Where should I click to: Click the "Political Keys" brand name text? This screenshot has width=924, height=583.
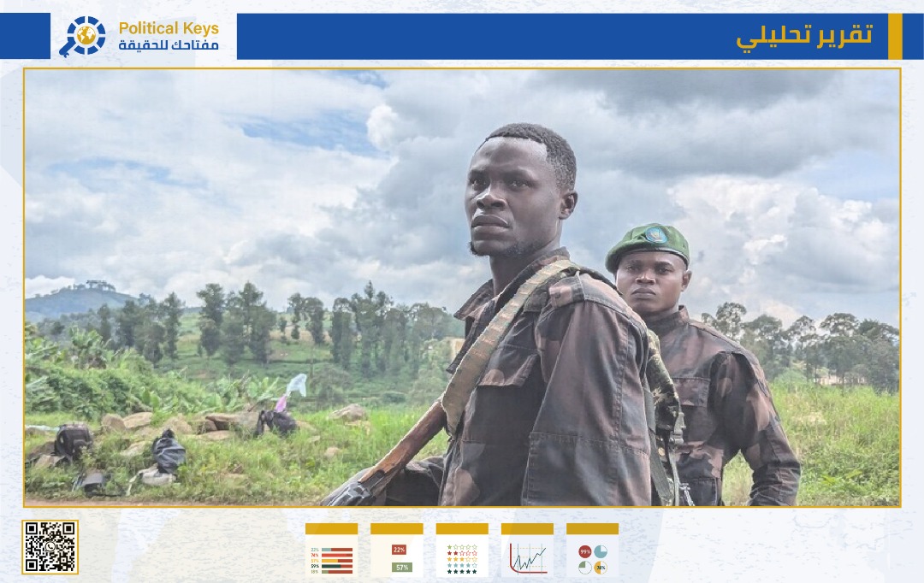(169, 29)
